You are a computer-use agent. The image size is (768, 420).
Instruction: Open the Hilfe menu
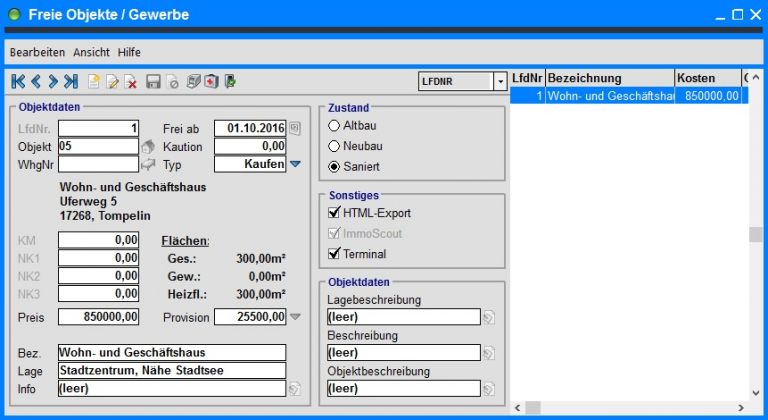[129, 52]
